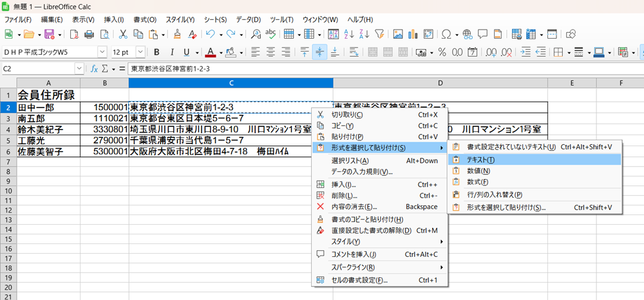Click the Redo arrow icon

coord(231,35)
